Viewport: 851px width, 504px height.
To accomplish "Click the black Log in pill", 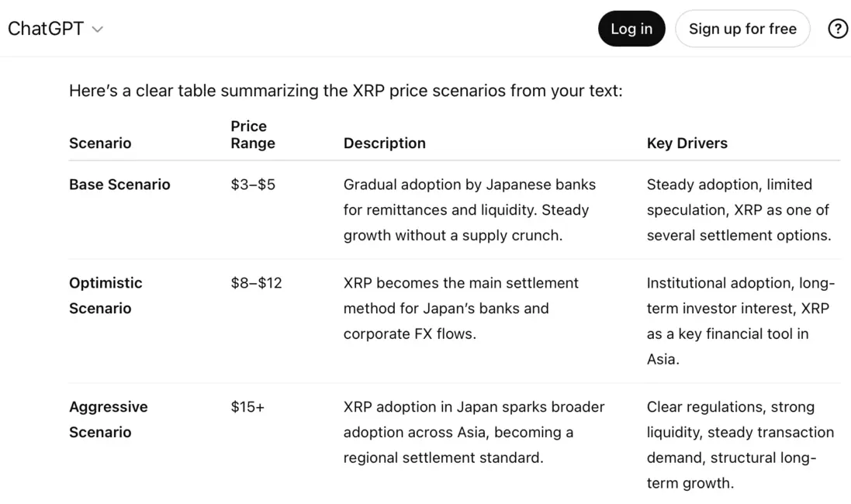I will click(631, 29).
